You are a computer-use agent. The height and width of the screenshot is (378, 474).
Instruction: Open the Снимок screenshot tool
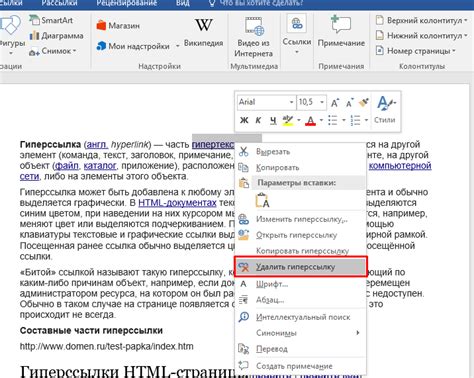(x=53, y=51)
